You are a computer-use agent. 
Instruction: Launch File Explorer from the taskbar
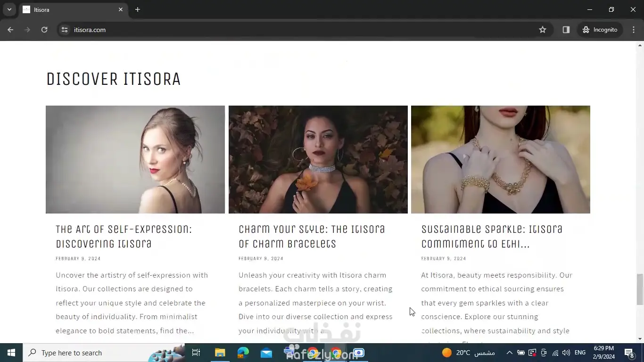point(220,353)
